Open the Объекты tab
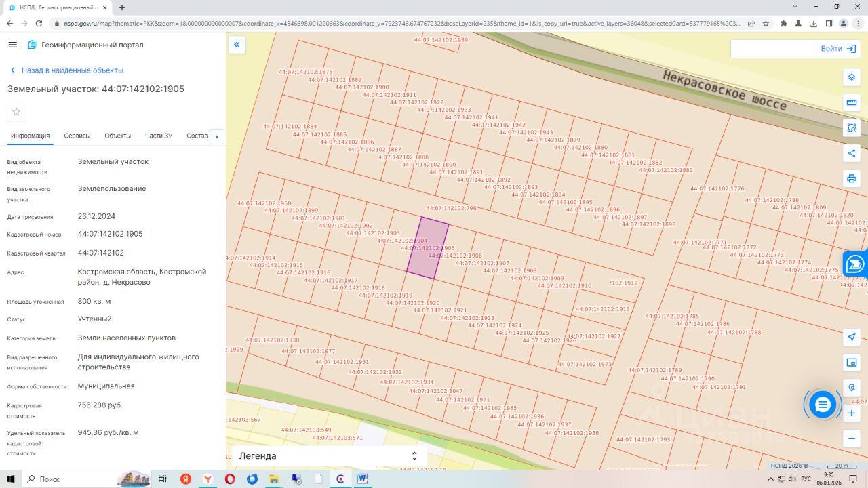This screenshot has width=868, height=488. (118, 136)
